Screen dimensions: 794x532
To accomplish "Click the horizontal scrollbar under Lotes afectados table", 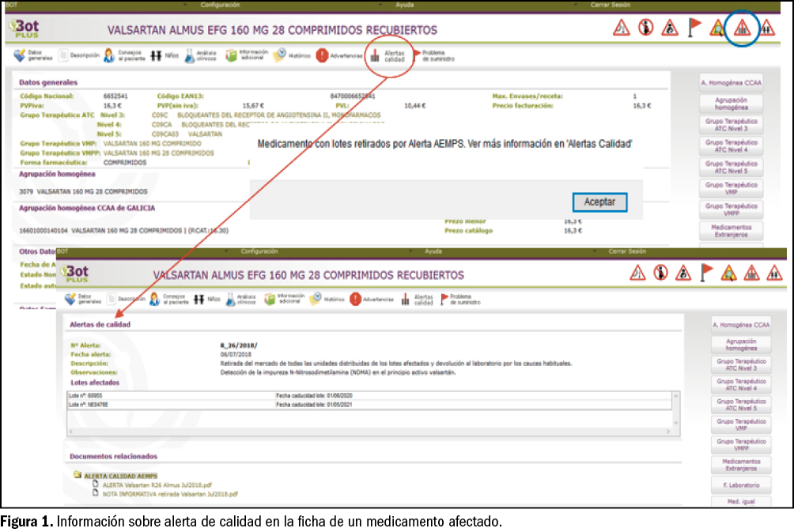I will [369, 432].
